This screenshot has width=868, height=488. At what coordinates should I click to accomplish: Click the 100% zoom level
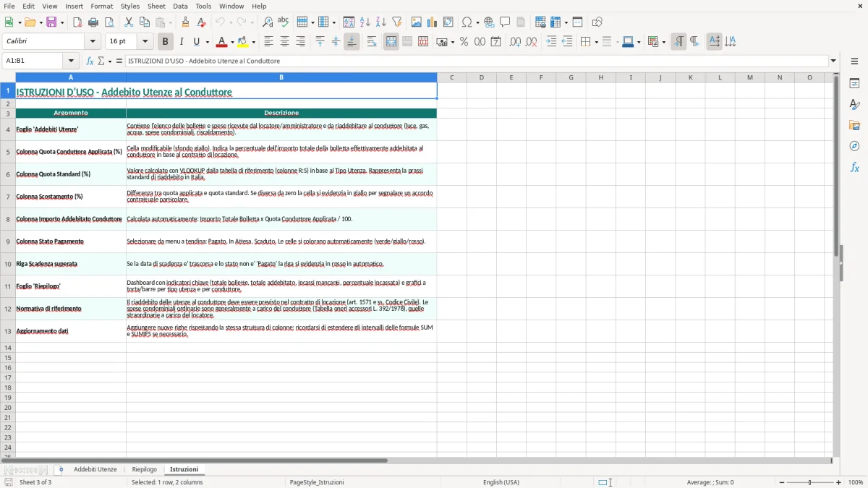(x=856, y=482)
